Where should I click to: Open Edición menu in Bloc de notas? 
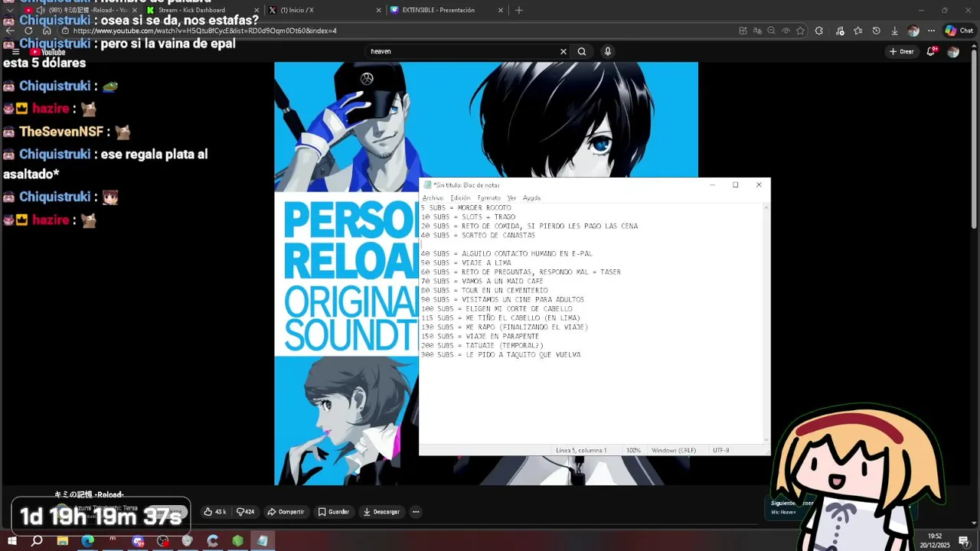click(460, 197)
